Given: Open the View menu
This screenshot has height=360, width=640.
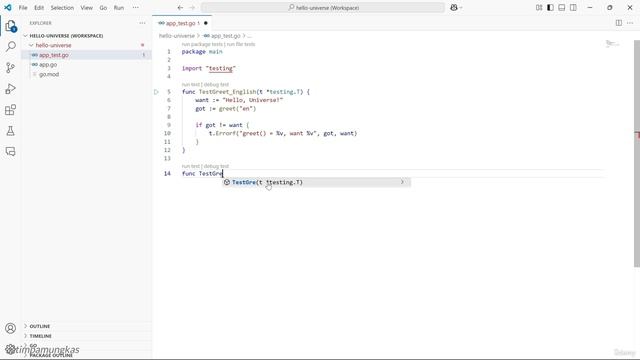Looking at the screenshot, I should 86,7.
